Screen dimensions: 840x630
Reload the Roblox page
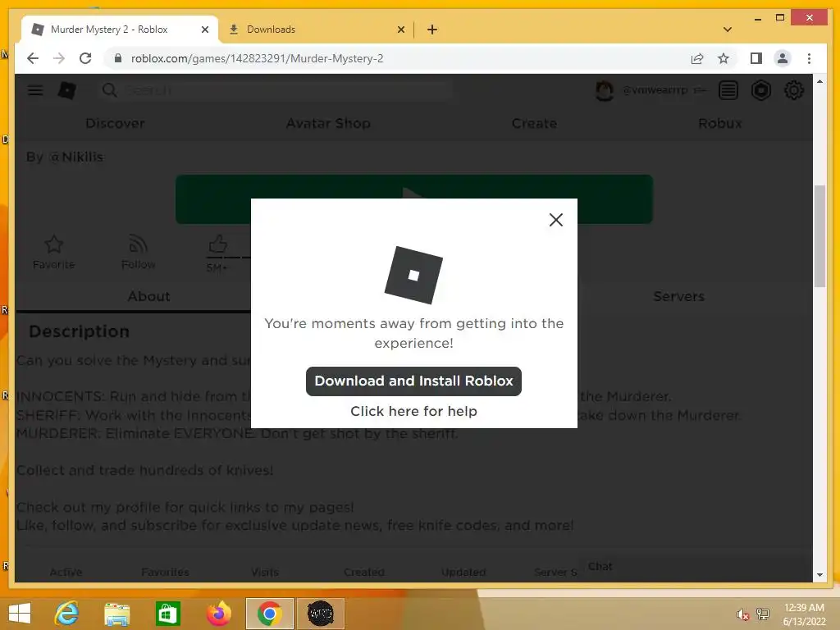(x=85, y=58)
